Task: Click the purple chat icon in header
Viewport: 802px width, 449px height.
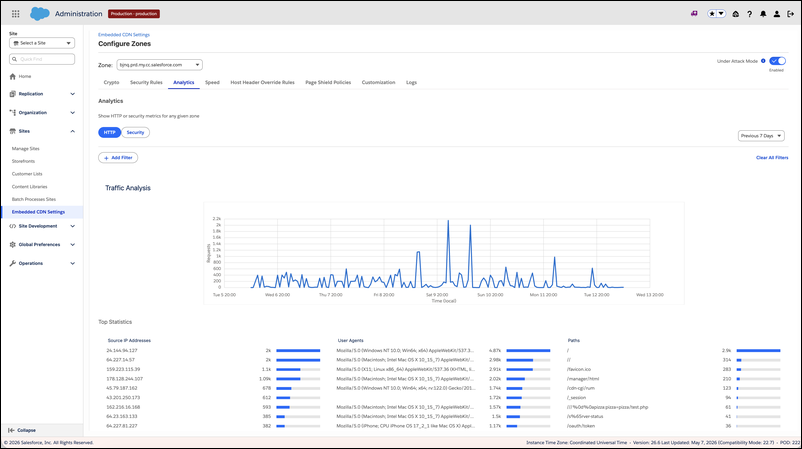Action: coord(694,14)
